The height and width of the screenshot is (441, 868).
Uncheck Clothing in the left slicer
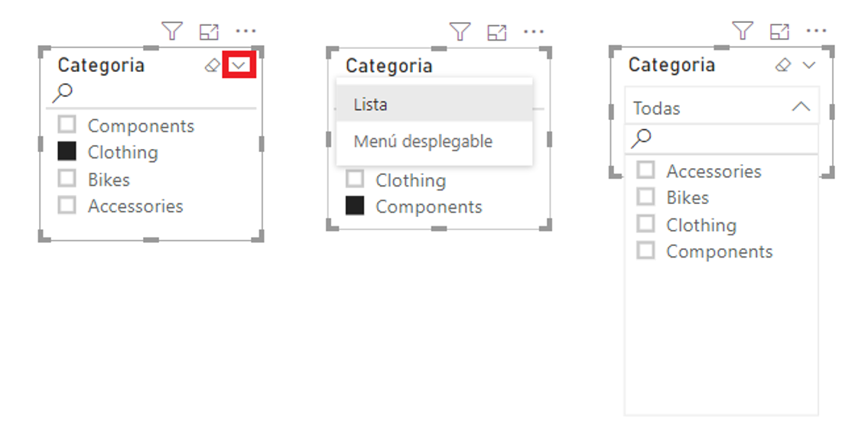tap(67, 151)
